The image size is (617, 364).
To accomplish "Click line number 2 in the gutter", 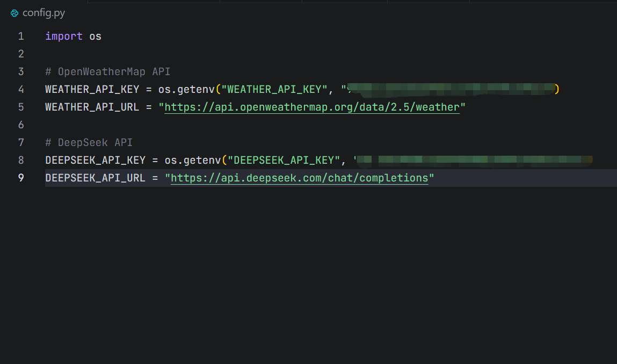I will point(21,54).
